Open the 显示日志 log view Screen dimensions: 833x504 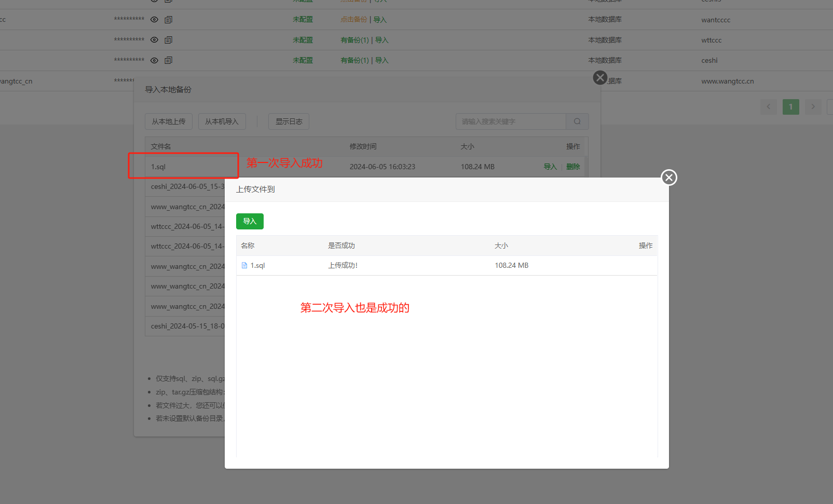tap(289, 121)
